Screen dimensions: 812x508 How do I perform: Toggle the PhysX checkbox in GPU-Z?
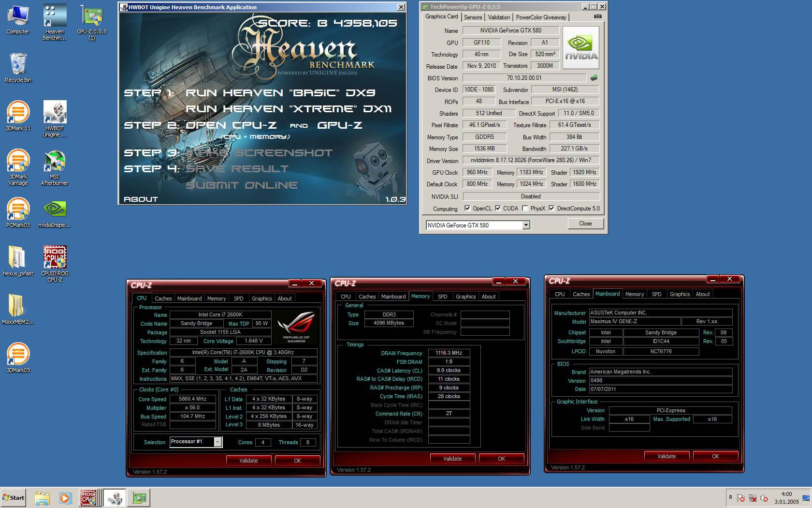(x=525, y=209)
